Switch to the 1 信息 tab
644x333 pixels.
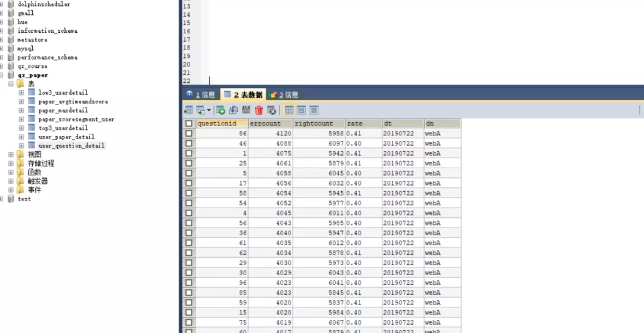(x=200, y=94)
